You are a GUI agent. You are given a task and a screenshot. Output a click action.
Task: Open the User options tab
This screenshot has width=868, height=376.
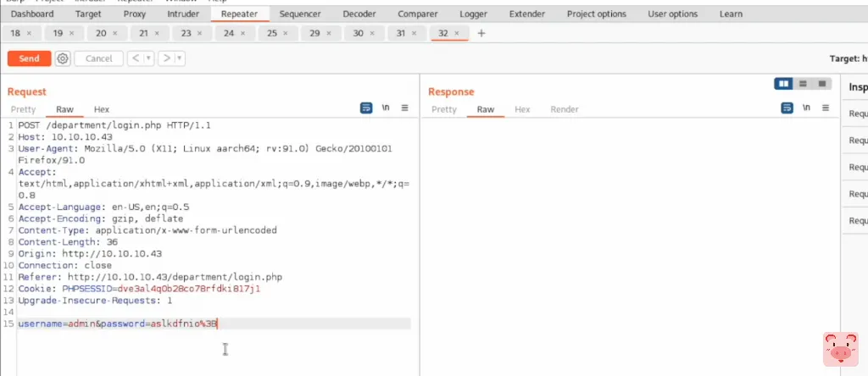click(x=672, y=14)
